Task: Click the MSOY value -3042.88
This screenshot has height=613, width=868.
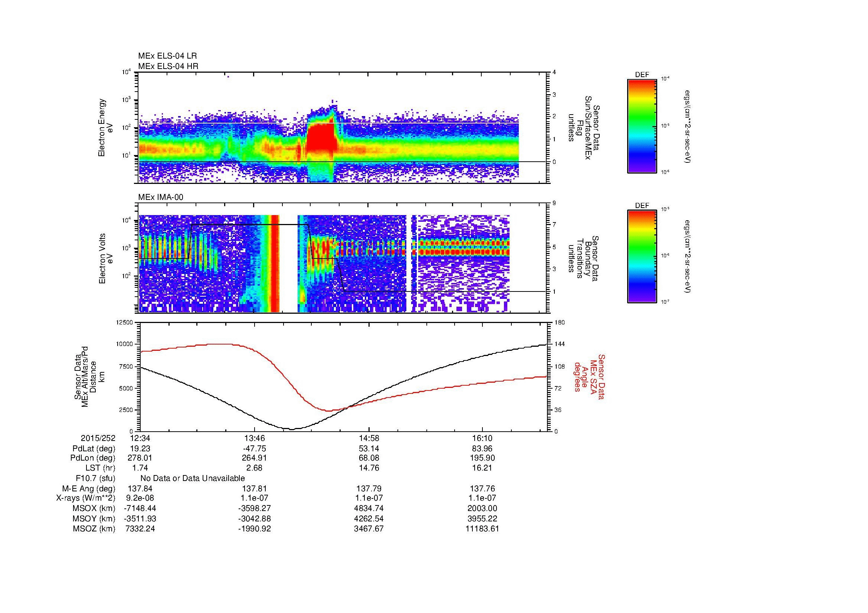Action: pos(255,518)
